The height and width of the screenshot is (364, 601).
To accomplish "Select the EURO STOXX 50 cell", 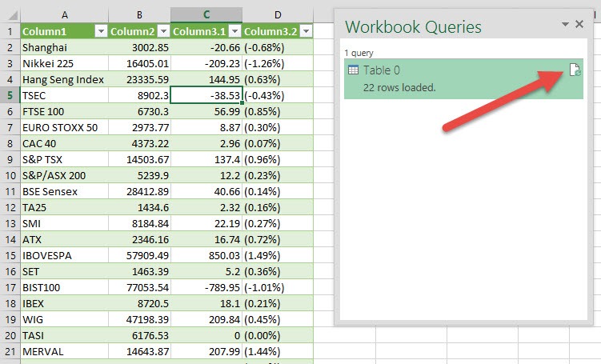I will 64,127.
